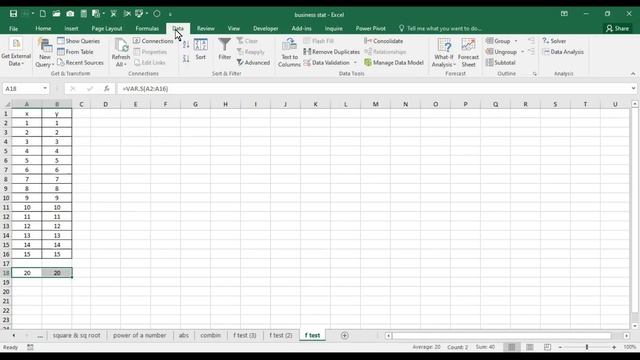Launch Solver from Analysis group
The image size is (640, 360).
(554, 41)
